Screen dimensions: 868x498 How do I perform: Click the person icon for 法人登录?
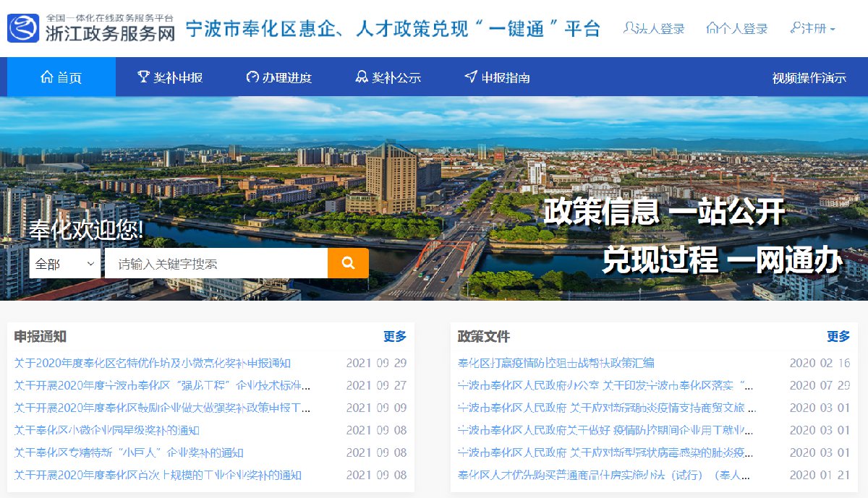(630, 28)
